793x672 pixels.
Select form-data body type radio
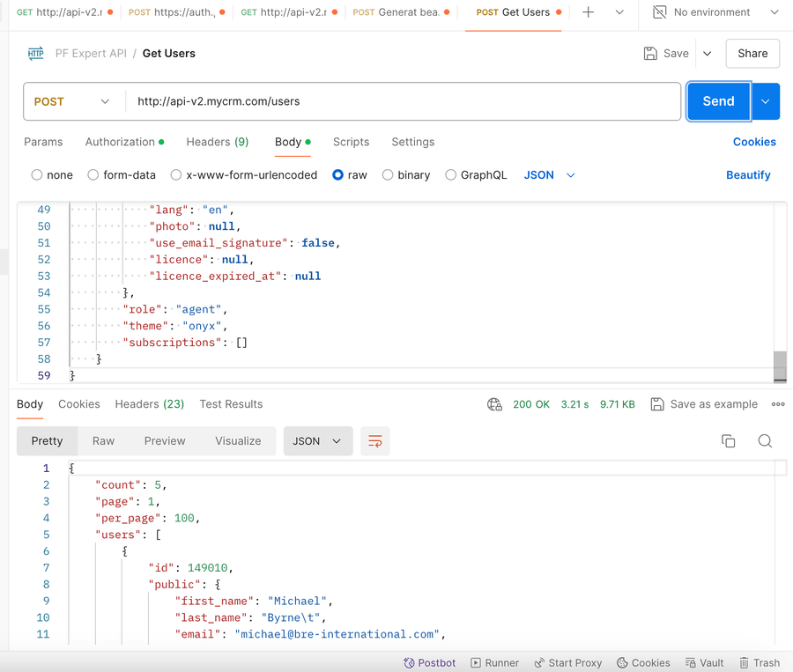[x=93, y=175]
